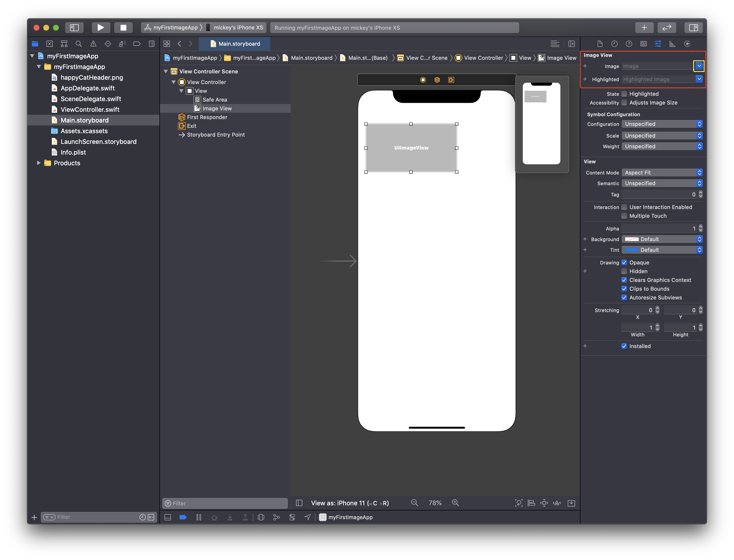Enable the Highlighted state checkbox
This screenshot has width=734, height=560.
pyautogui.click(x=624, y=94)
